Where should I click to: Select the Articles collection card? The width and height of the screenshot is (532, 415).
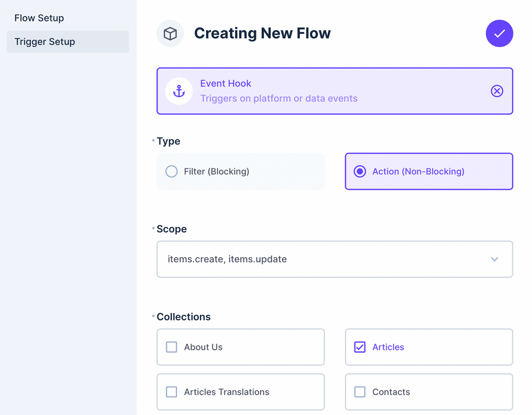[x=429, y=347]
